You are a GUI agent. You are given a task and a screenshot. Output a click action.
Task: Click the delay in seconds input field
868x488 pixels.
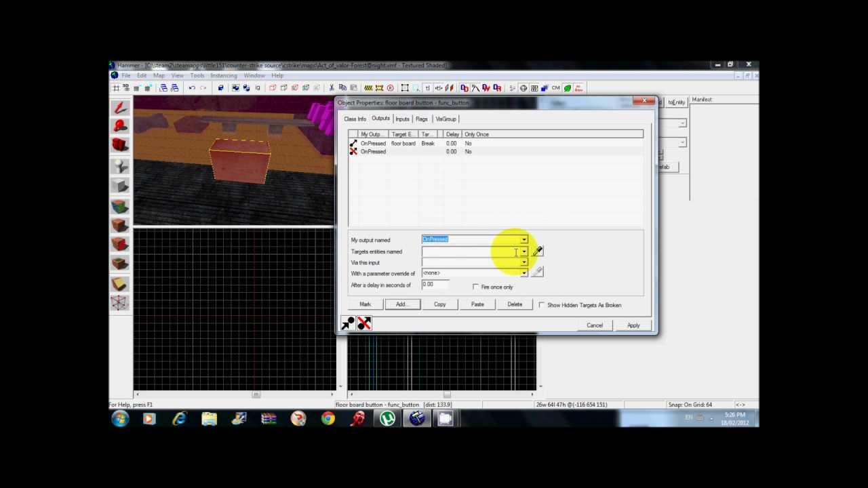coord(435,285)
